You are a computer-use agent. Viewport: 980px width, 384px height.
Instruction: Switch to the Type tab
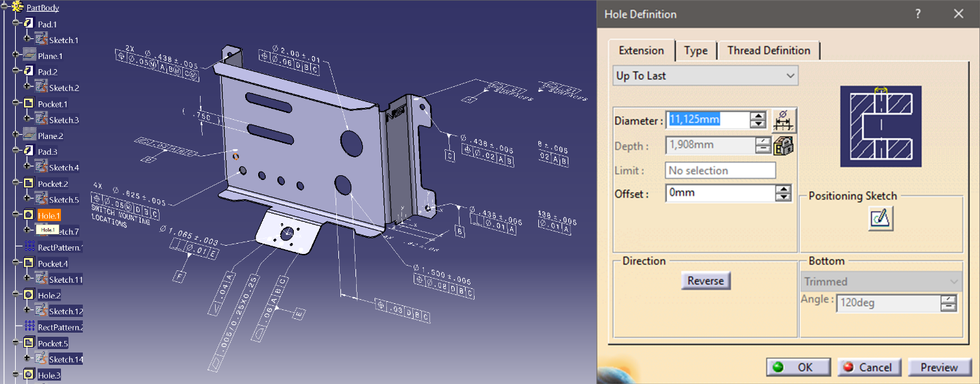tap(696, 51)
